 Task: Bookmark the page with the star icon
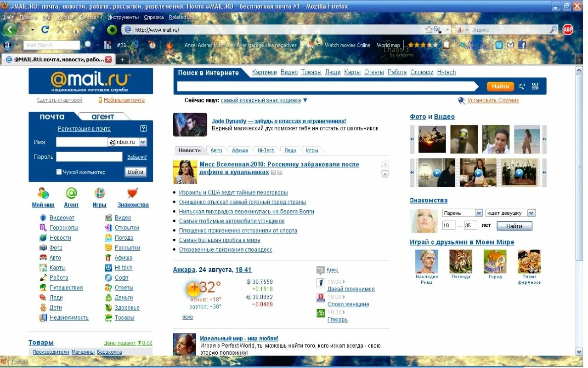(x=429, y=29)
